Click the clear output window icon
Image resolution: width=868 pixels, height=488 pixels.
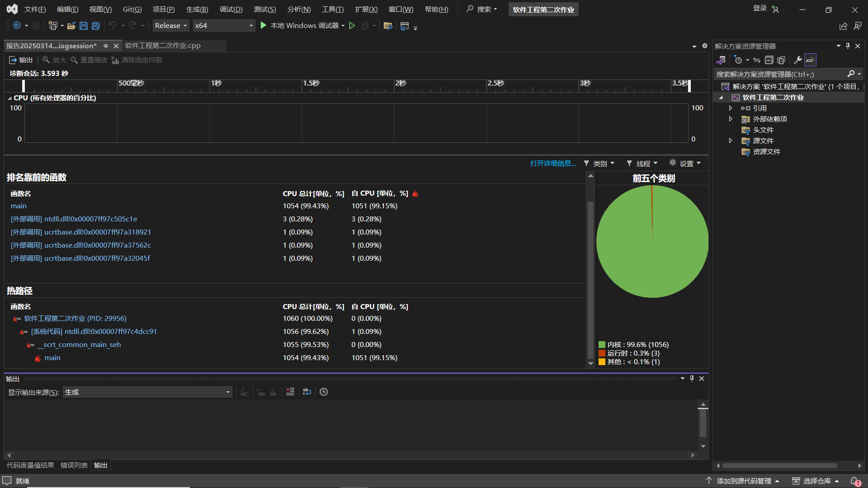(x=290, y=392)
